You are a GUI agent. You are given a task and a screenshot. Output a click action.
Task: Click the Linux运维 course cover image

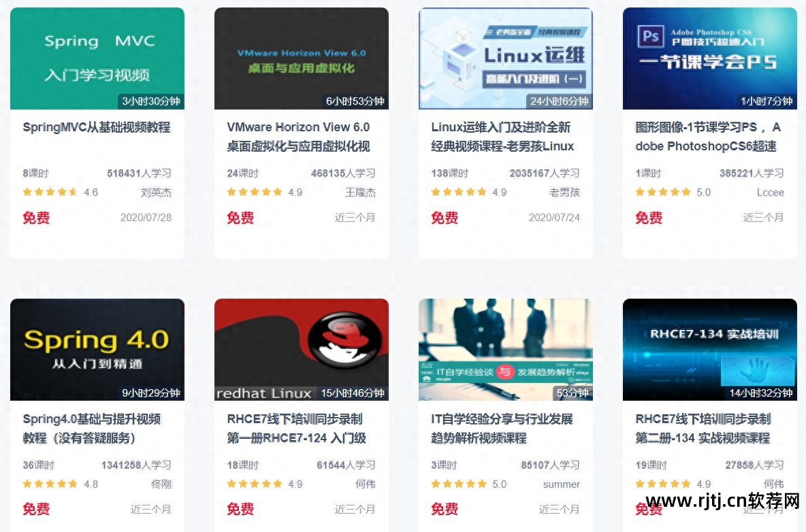[506, 59]
